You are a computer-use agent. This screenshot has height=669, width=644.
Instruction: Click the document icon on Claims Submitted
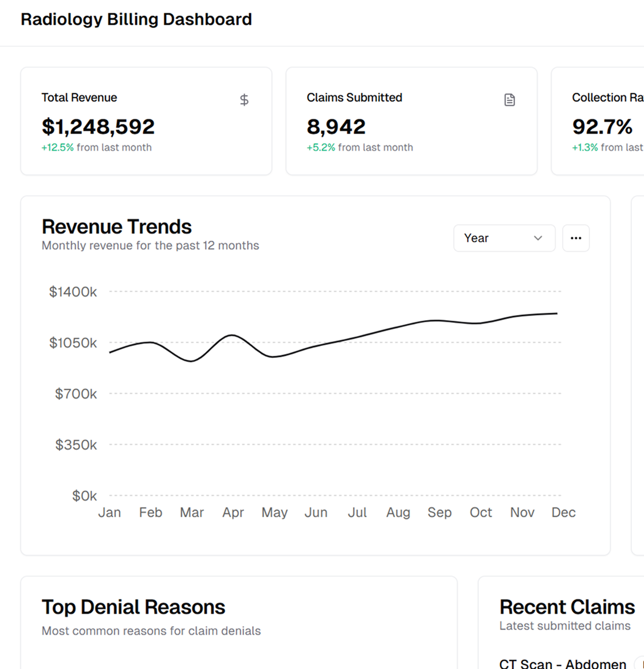pyautogui.click(x=509, y=100)
